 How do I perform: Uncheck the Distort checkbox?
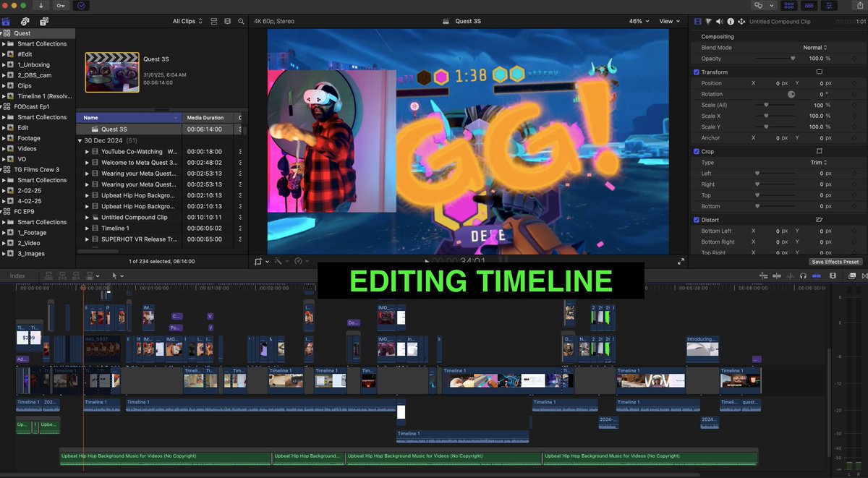[x=697, y=220]
